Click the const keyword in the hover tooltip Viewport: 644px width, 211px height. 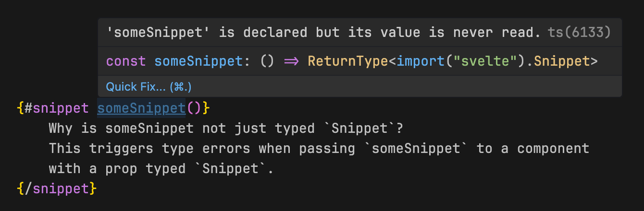125,61
